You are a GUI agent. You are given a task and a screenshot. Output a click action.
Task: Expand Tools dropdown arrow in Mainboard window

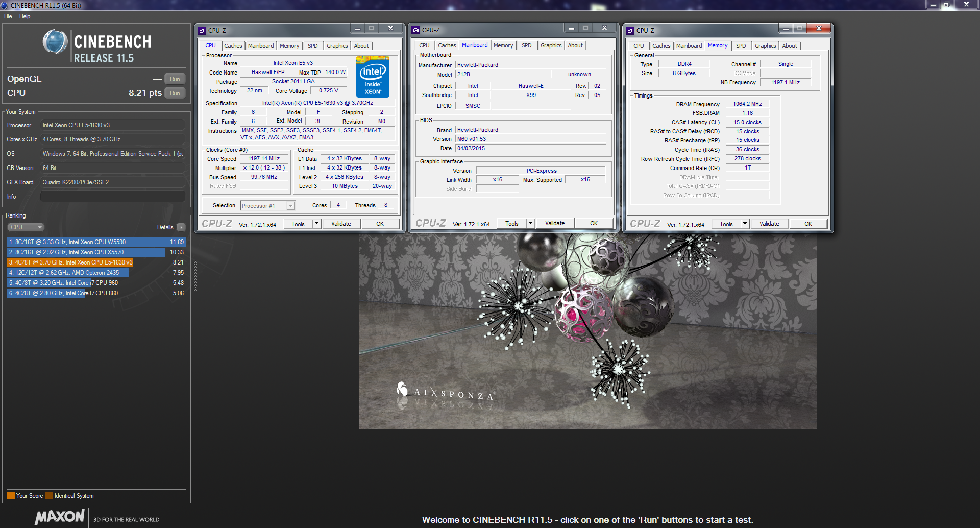pos(530,223)
